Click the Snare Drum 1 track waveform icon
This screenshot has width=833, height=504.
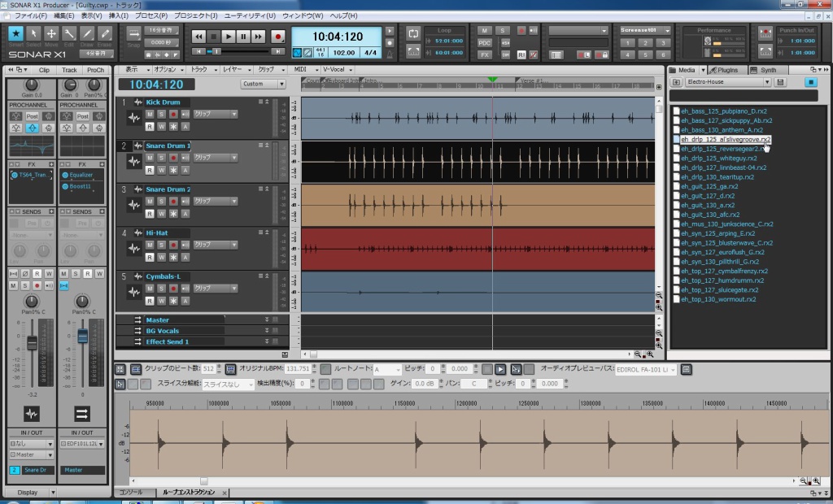click(134, 162)
